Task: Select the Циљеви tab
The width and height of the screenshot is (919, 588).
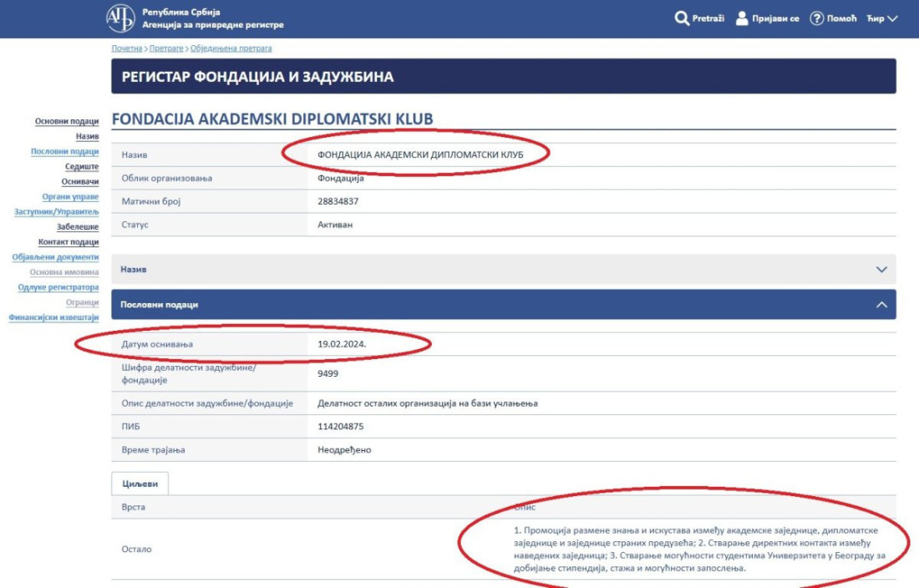Action: click(x=140, y=483)
